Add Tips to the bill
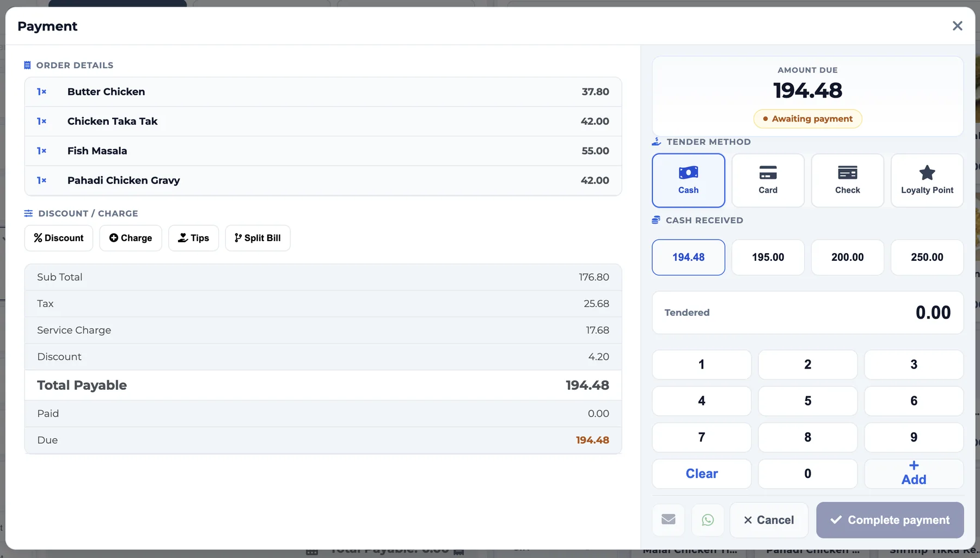 (193, 238)
